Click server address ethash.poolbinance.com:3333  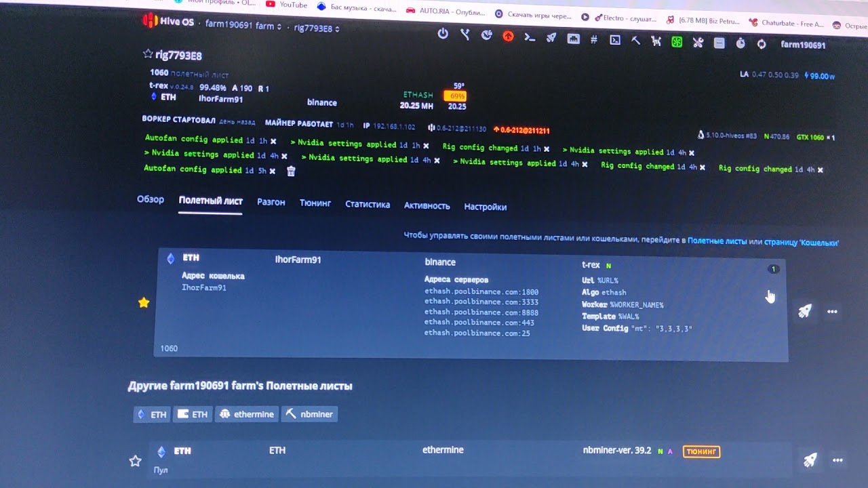pyautogui.click(x=481, y=302)
